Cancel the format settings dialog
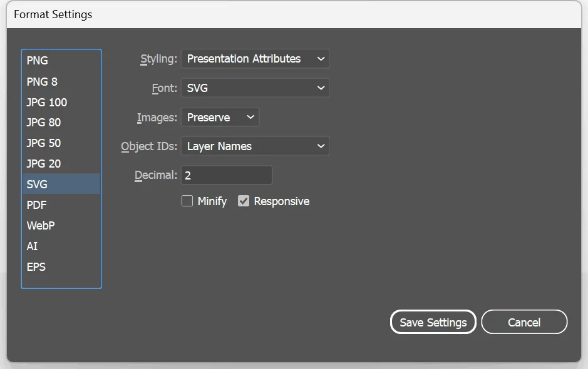 [x=524, y=321]
